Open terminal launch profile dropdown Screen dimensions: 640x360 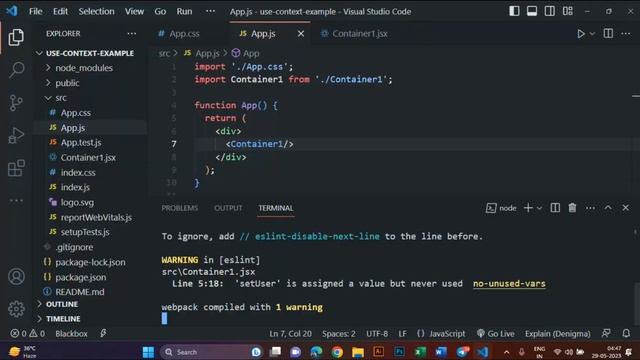coord(539,208)
